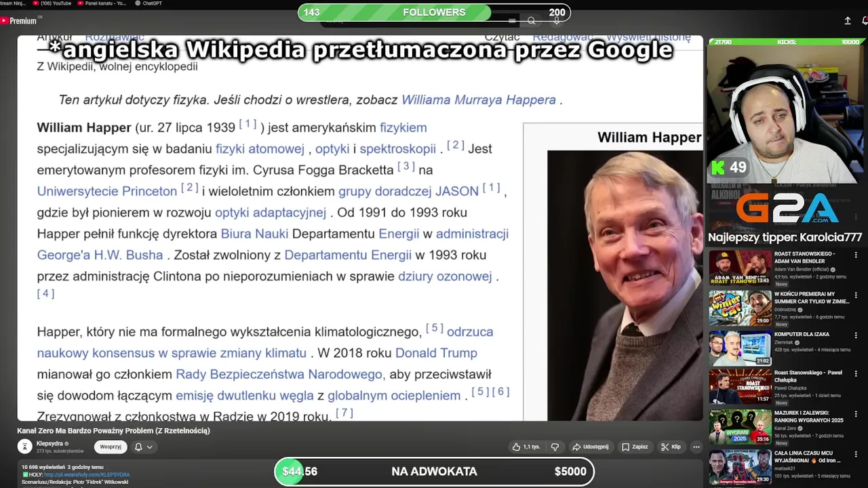The image size is (868, 488).
Task: Open the My Winter Car thumbnail
Action: point(741,307)
